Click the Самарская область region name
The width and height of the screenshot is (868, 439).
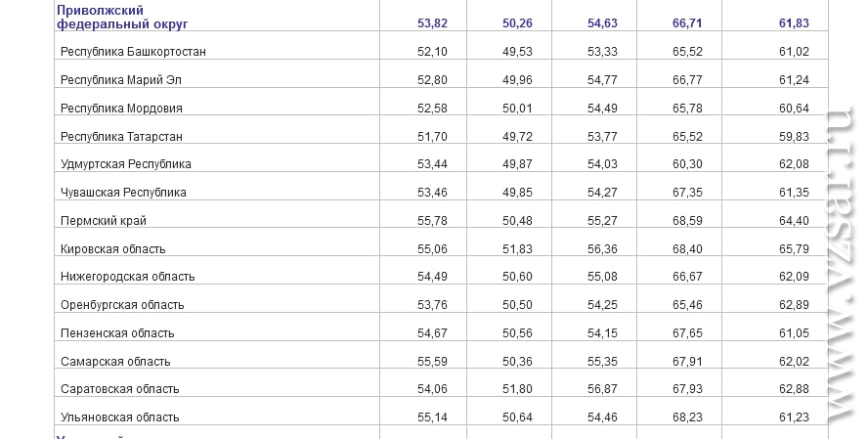coord(115,361)
